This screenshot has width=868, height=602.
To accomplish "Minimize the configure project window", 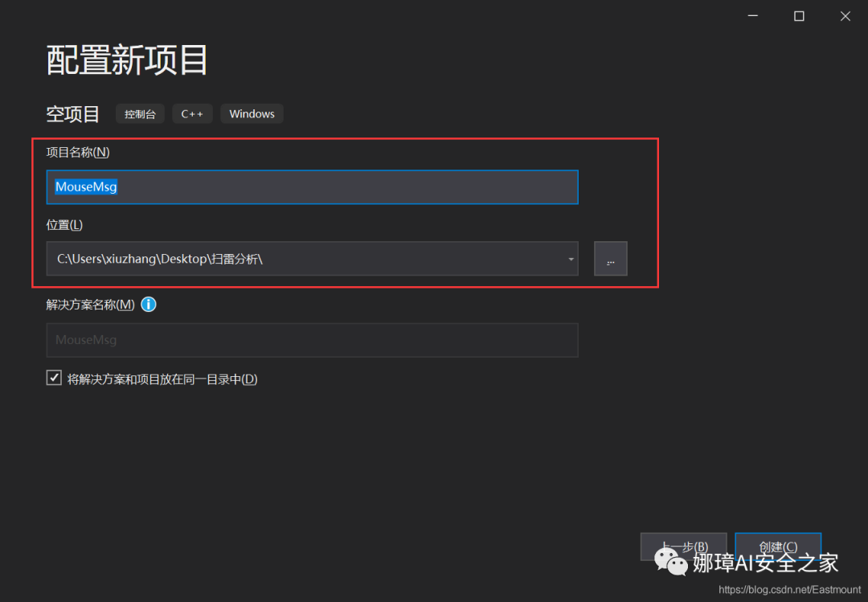I will 753,16.
